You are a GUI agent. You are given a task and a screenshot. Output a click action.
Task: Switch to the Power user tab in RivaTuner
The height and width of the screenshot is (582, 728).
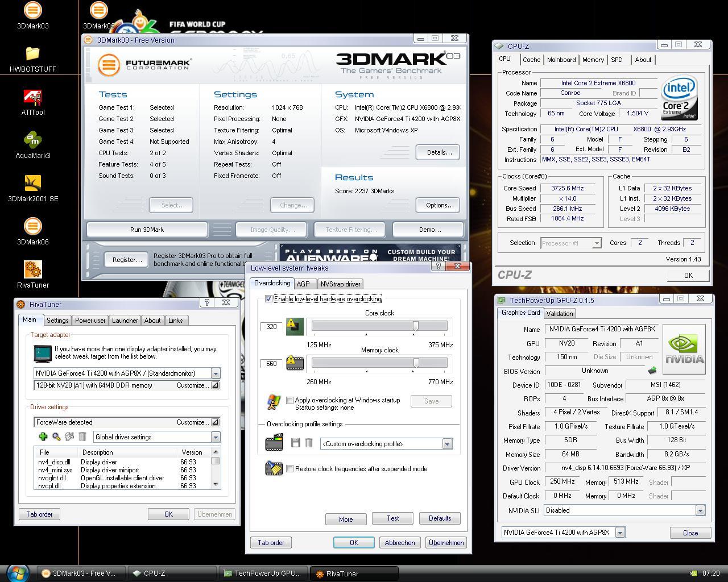point(90,321)
